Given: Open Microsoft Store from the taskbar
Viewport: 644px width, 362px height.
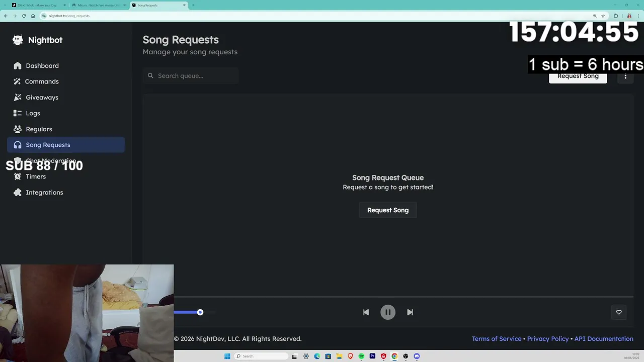Looking at the screenshot, I should tap(328, 356).
